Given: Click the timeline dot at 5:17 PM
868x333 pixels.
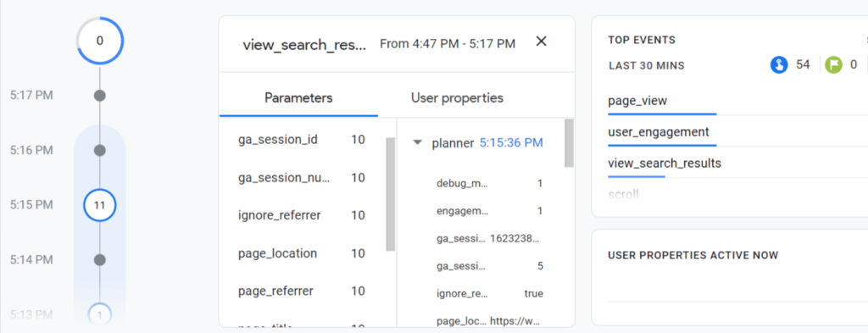Looking at the screenshot, I should click(x=100, y=96).
